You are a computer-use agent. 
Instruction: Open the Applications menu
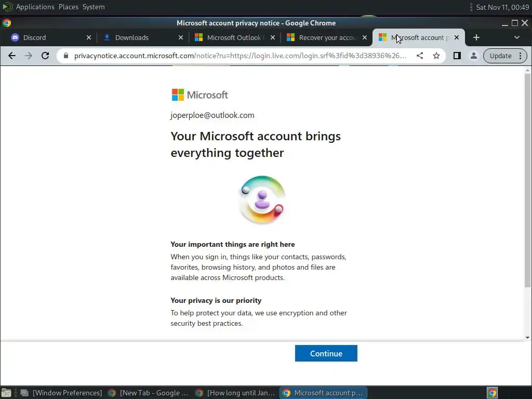[x=35, y=7]
